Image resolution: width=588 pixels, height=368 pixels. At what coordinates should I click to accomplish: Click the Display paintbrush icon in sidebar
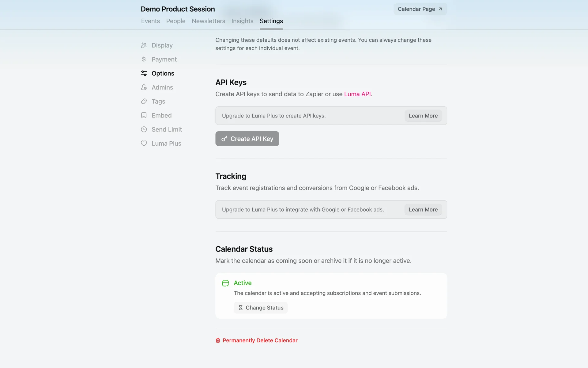144,45
